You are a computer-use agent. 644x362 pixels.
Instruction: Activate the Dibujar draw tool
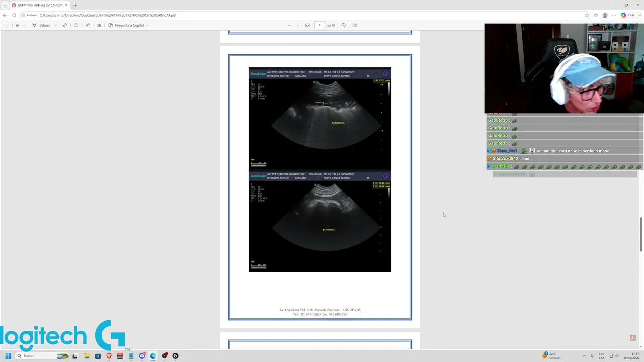[x=41, y=25]
